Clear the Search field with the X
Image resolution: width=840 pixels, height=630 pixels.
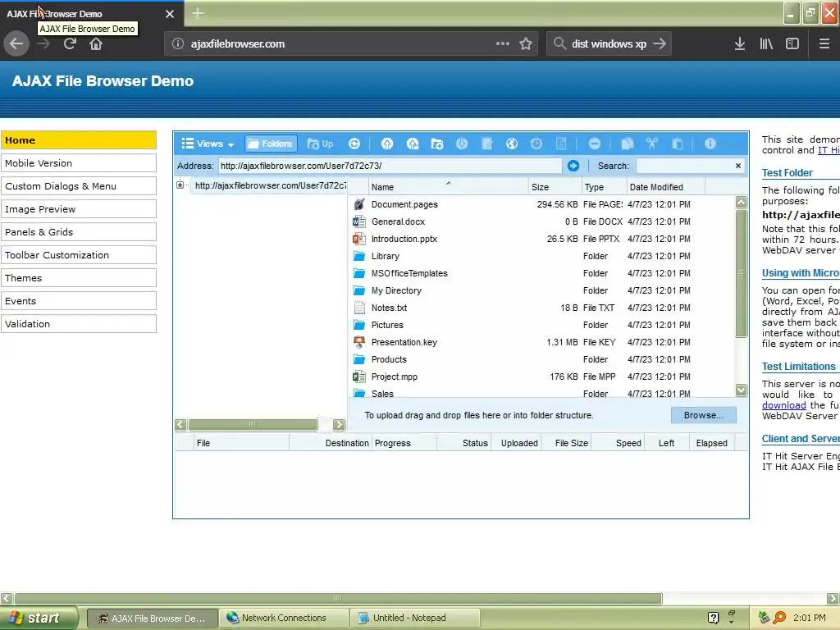(x=738, y=166)
